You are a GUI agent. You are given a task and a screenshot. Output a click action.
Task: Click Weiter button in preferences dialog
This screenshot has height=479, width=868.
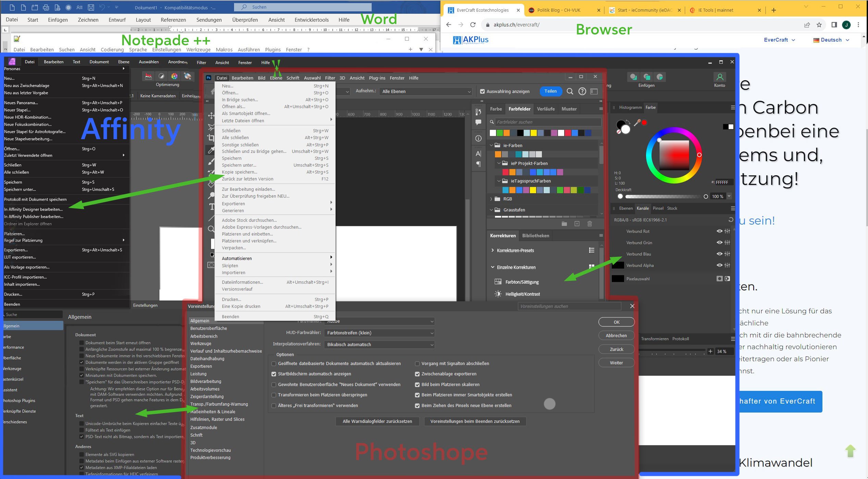click(616, 362)
